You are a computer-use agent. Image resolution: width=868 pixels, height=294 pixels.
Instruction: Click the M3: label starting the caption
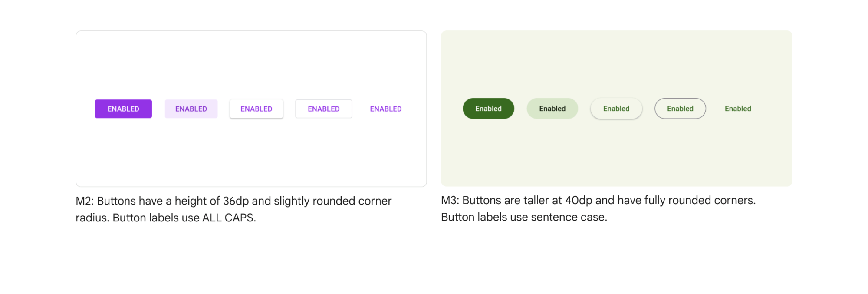pyautogui.click(x=450, y=200)
